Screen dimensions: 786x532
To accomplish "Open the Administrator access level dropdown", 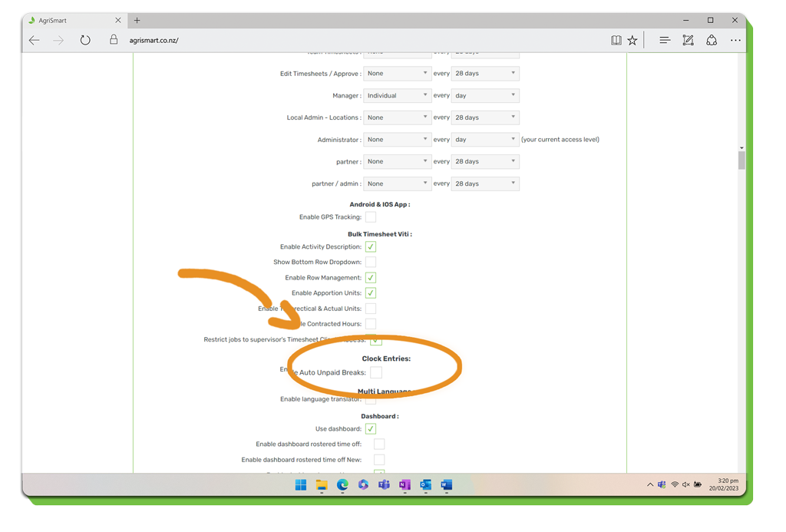I will [x=397, y=140].
